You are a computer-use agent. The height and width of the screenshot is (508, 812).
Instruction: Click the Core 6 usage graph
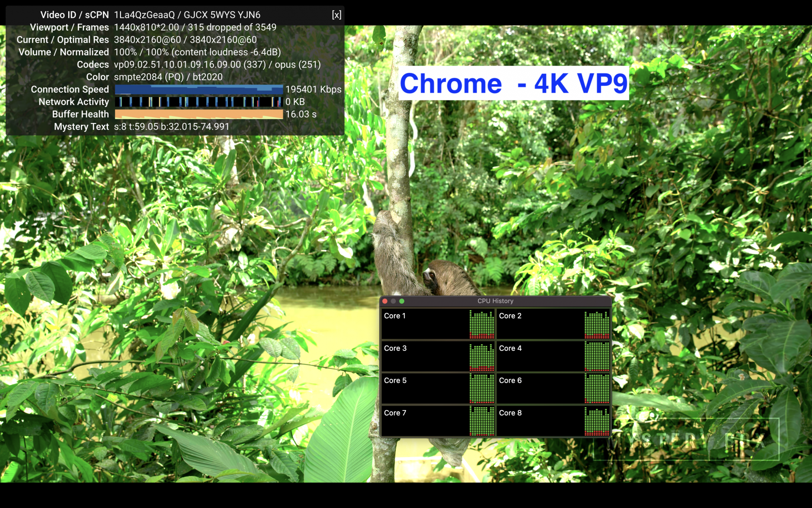pos(597,389)
